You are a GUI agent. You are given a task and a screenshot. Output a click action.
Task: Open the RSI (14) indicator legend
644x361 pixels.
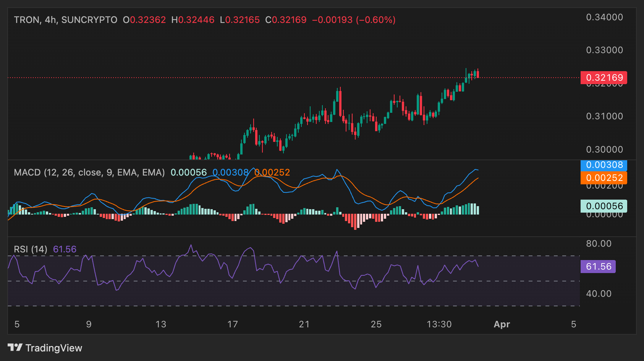click(31, 249)
